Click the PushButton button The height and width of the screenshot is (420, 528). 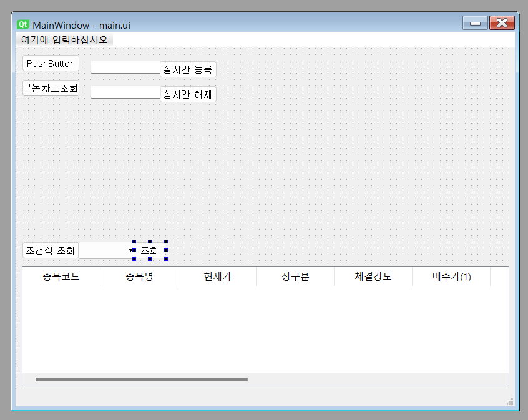51,63
